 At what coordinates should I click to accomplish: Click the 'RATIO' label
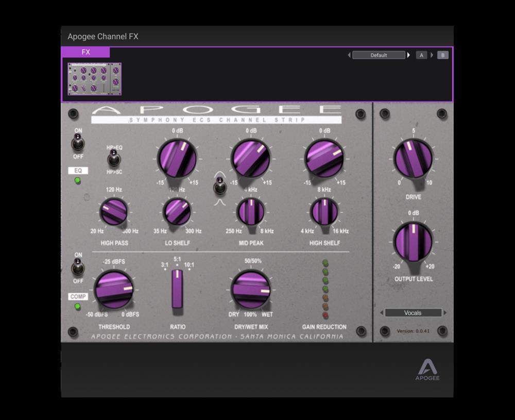(x=178, y=327)
